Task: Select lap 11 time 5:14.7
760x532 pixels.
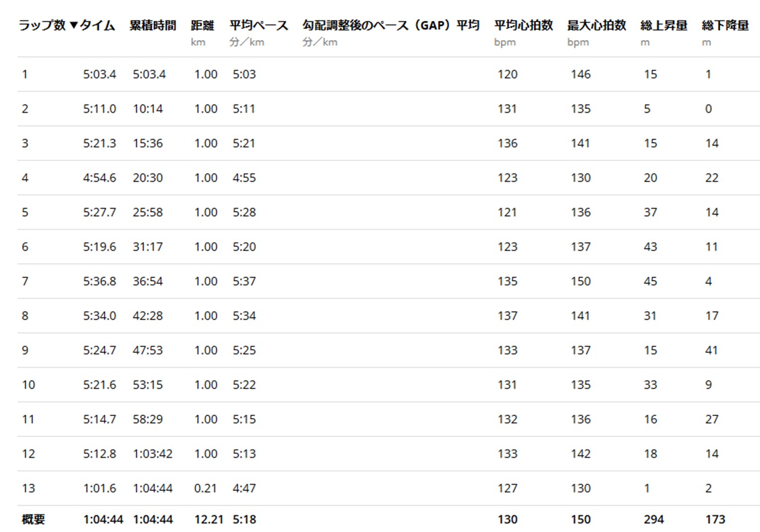Action: tap(99, 420)
